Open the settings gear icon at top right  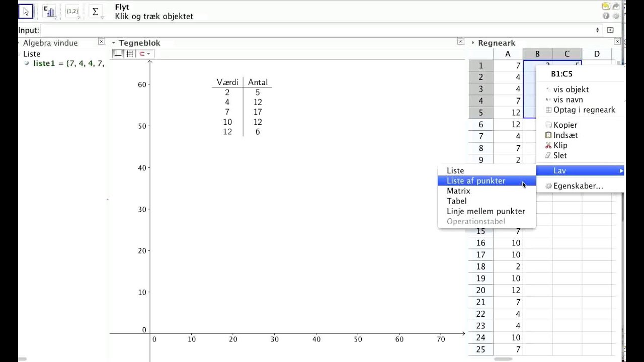click(616, 16)
